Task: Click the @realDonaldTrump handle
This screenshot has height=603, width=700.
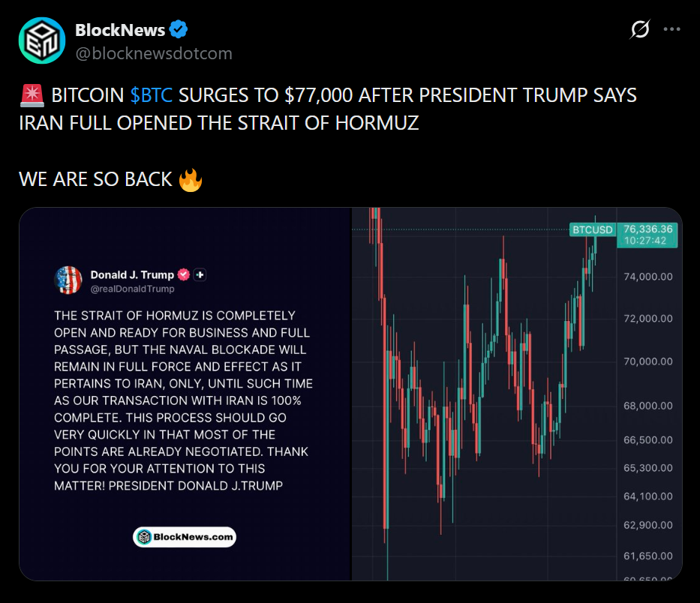Action: [132, 289]
